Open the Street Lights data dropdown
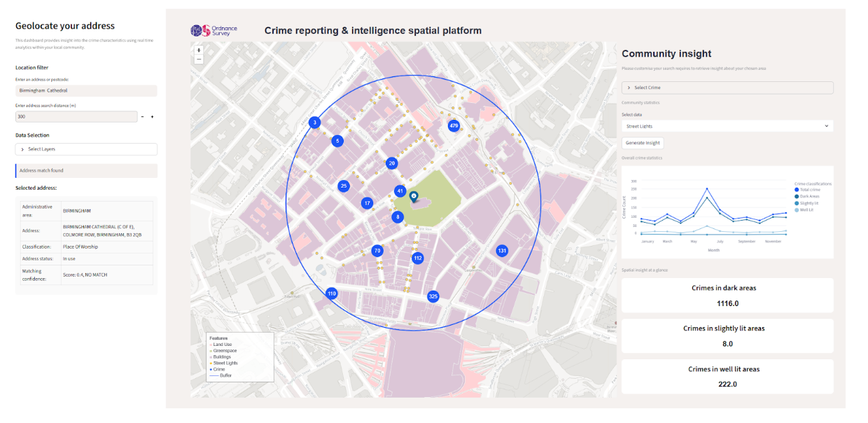This screenshot has width=868, height=423. tap(727, 126)
